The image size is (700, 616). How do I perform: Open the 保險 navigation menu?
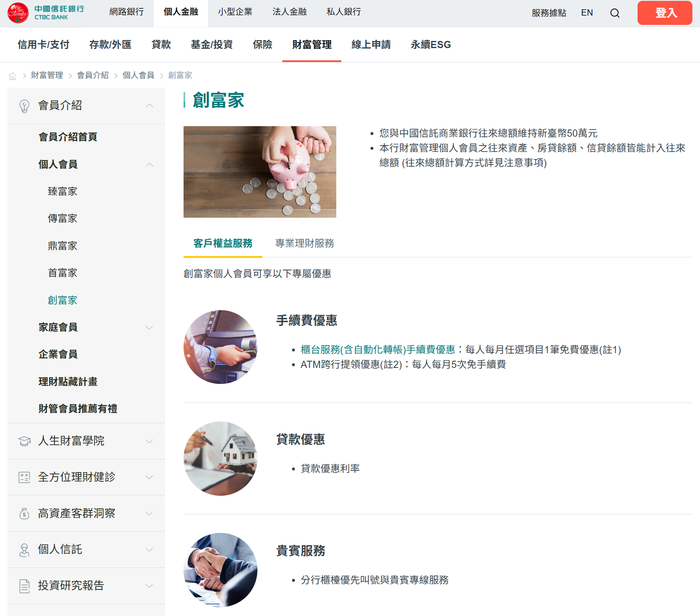(263, 45)
